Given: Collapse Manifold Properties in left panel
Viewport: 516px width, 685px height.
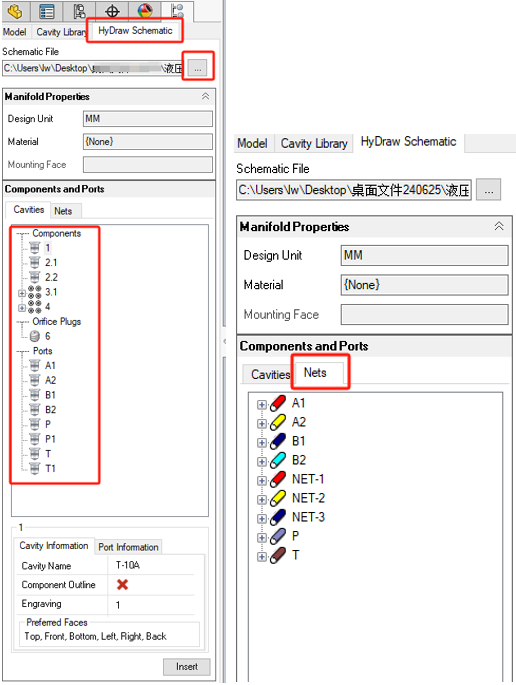Looking at the screenshot, I should tap(205, 96).
